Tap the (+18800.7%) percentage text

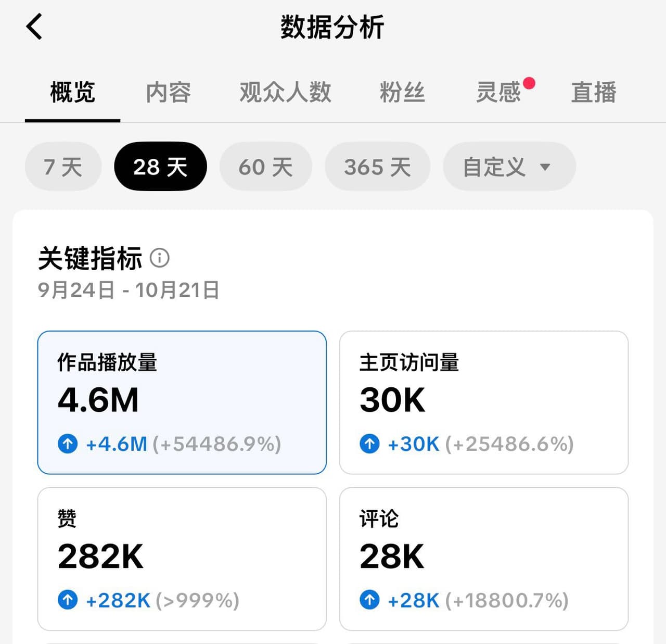tap(507, 600)
